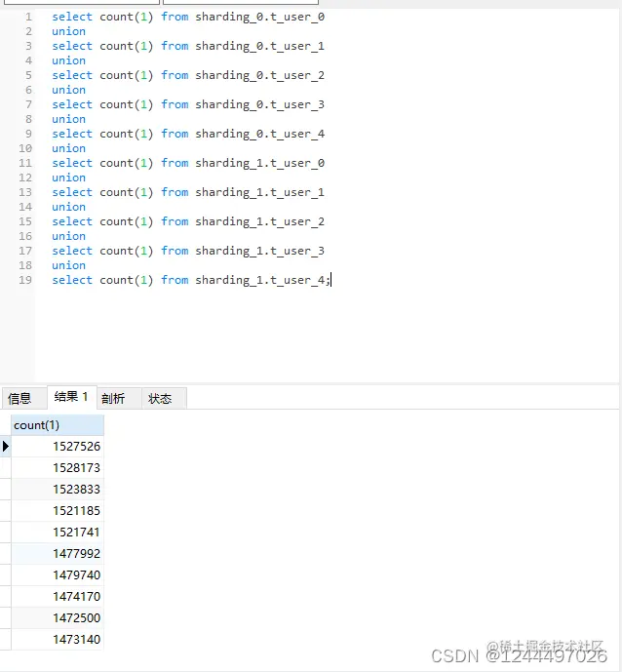Click the union keyword on line 18
622x672 pixels.
(68, 265)
